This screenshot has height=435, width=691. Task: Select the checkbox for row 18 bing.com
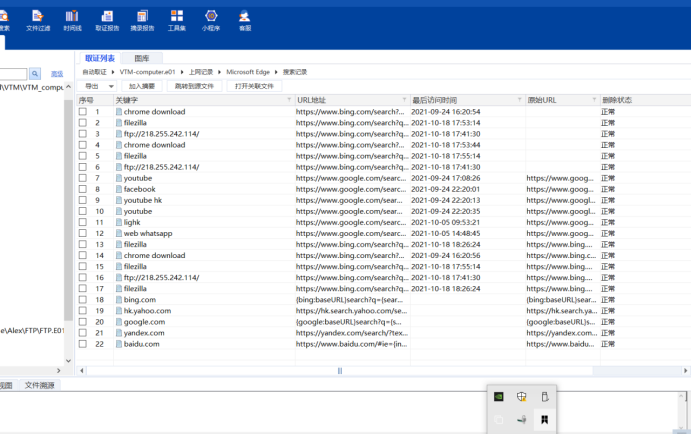(82, 300)
